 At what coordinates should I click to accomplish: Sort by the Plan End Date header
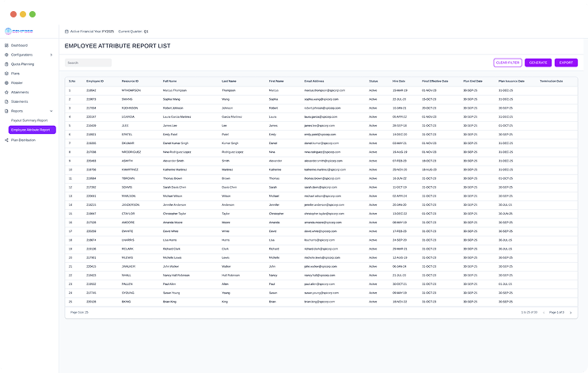click(x=472, y=81)
